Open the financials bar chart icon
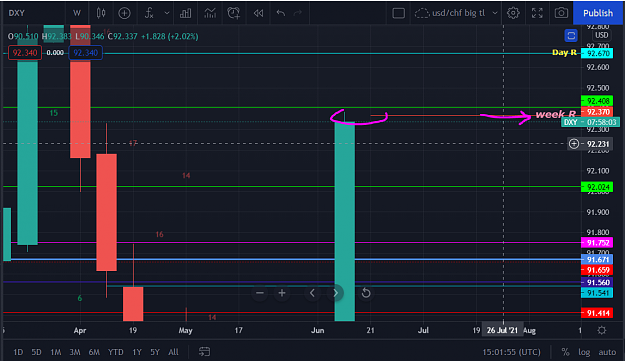The height and width of the screenshot is (361, 625). click(x=185, y=13)
